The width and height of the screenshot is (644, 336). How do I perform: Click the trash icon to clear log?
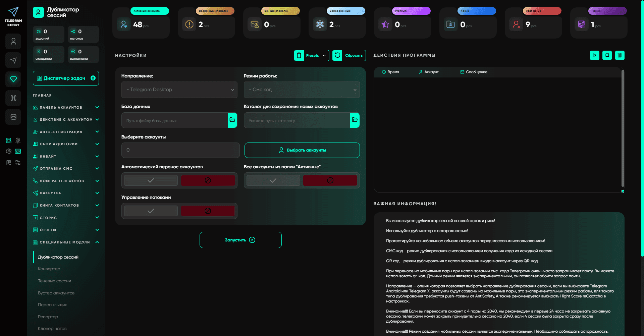pos(620,55)
